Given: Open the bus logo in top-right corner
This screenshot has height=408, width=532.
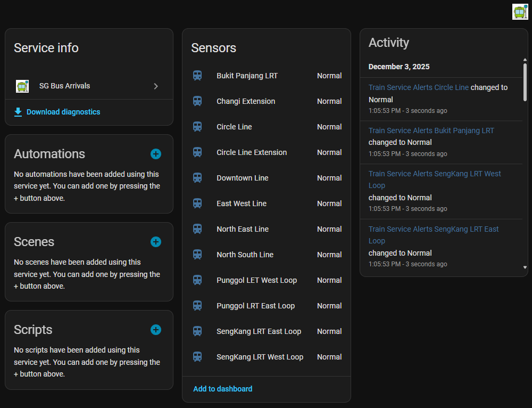Looking at the screenshot, I should tap(520, 12).
